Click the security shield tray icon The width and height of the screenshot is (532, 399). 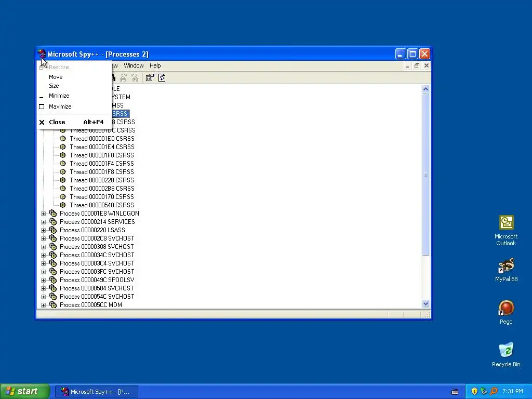point(474,391)
